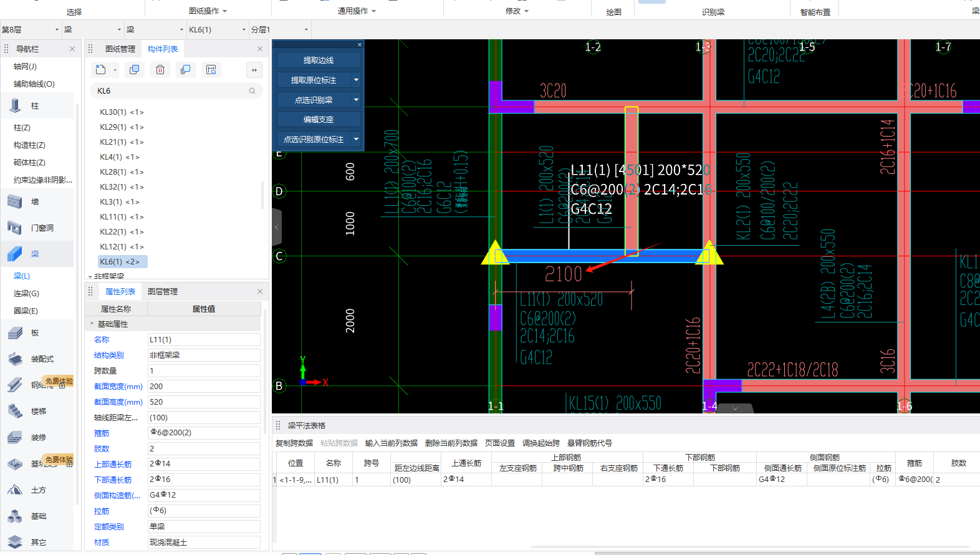
Task: Select the 土方 category
Action: coord(39,490)
